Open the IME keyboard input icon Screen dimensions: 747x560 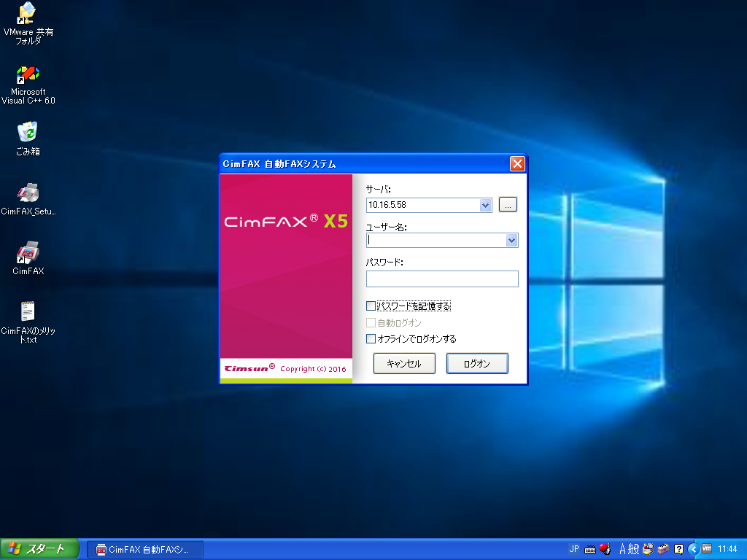[x=589, y=550]
